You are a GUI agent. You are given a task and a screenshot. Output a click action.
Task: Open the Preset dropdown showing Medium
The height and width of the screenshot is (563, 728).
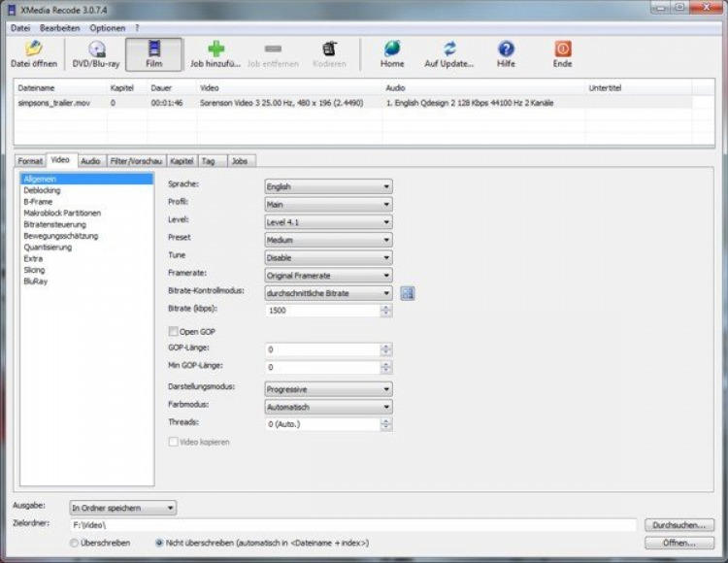328,240
